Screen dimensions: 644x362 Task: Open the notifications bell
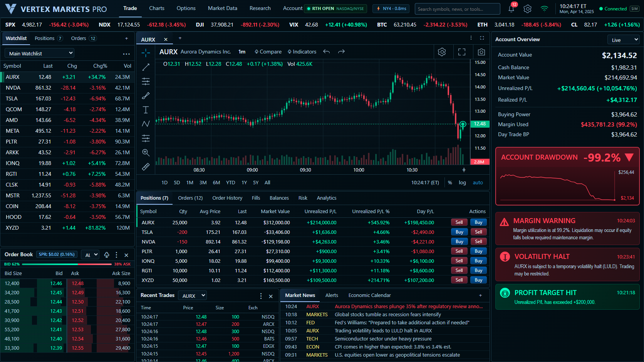click(x=511, y=9)
